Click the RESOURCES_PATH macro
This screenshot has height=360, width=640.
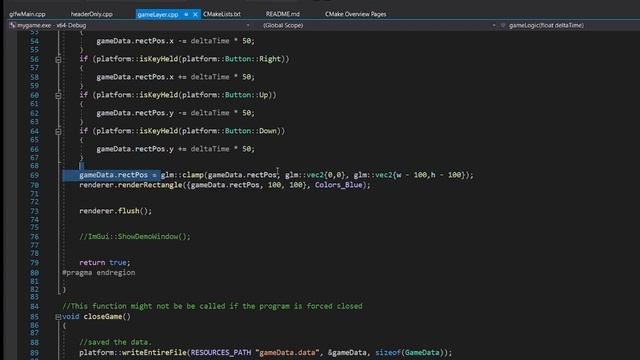pos(221,353)
